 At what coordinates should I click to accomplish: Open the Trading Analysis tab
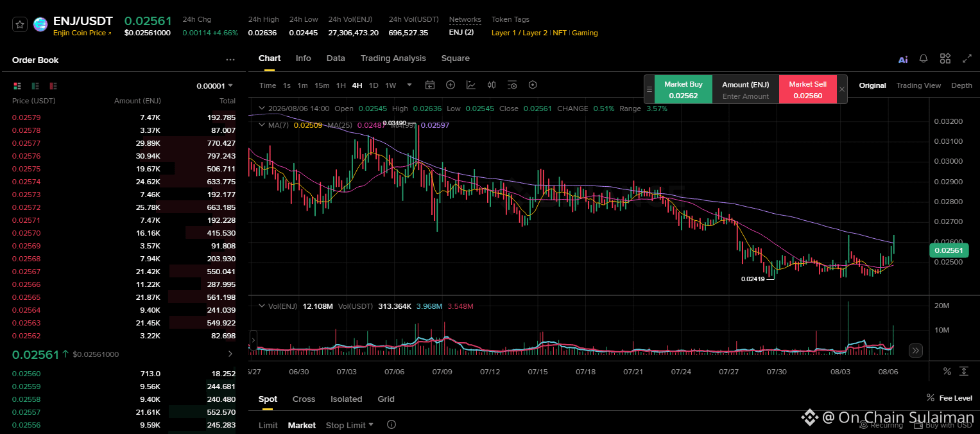point(393,58)
